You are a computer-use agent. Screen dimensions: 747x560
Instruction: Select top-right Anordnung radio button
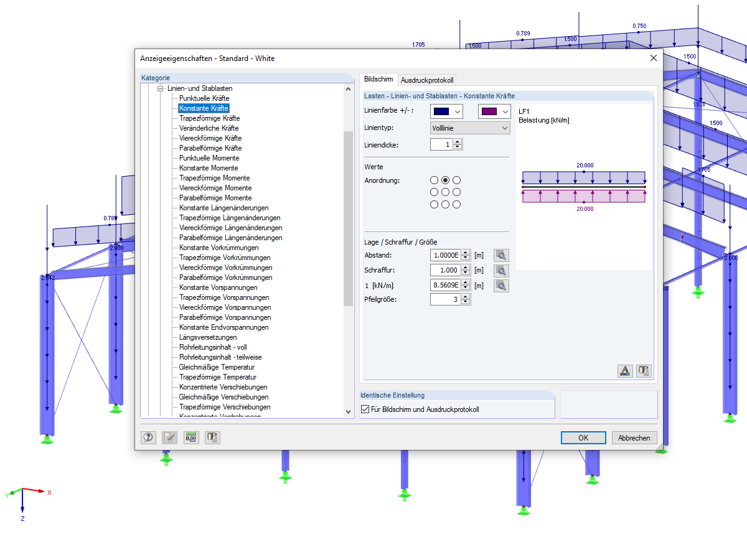(x=456, y=180)
